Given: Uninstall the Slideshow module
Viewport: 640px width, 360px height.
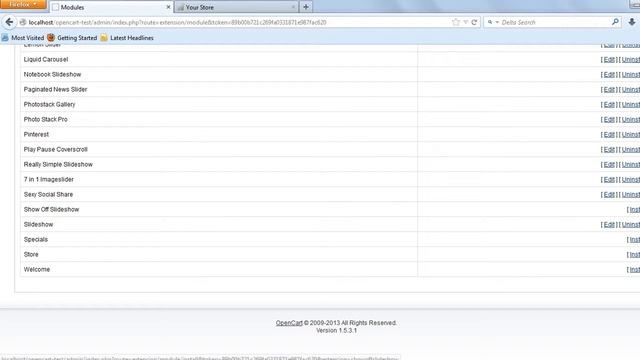Looking at the screenshot, I should pyautogui.click(x=631, y=225).
